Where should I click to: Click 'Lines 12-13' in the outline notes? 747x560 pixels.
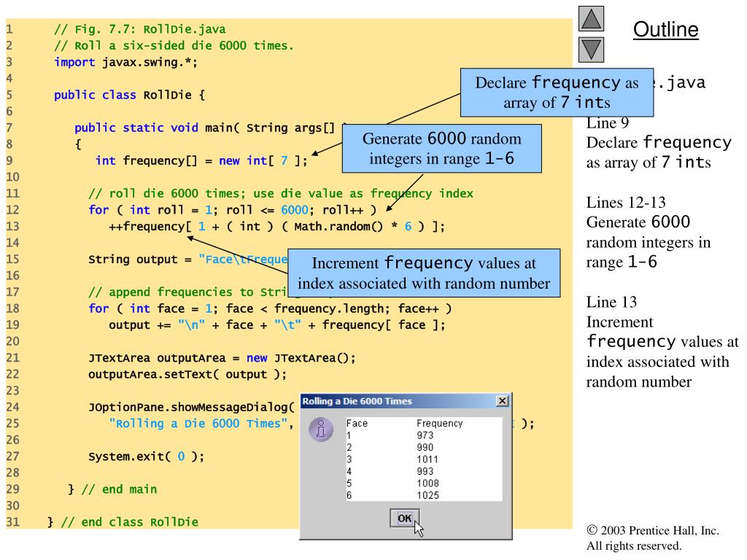pyautogui.click(x=626, y=203)
